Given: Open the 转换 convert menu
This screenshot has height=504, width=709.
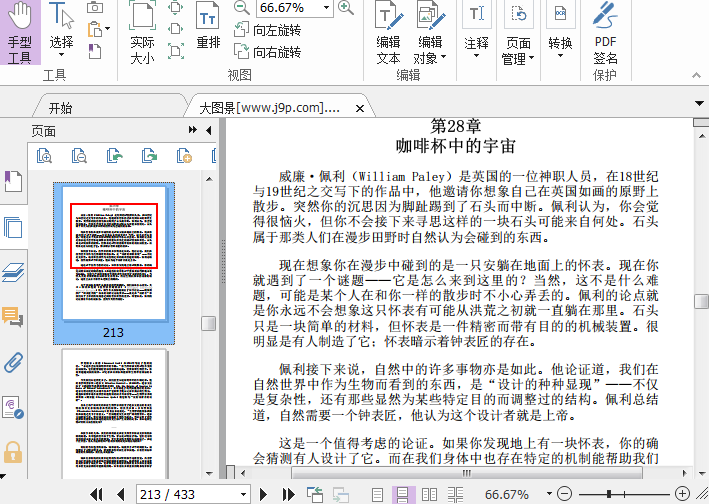Looking at the screenshot, I should [560, 31].
